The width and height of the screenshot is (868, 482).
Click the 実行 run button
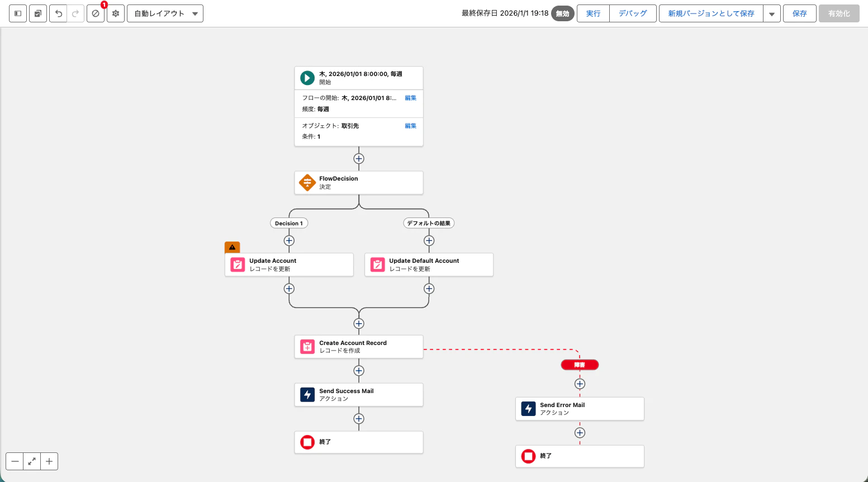click(x=592, y=13)
